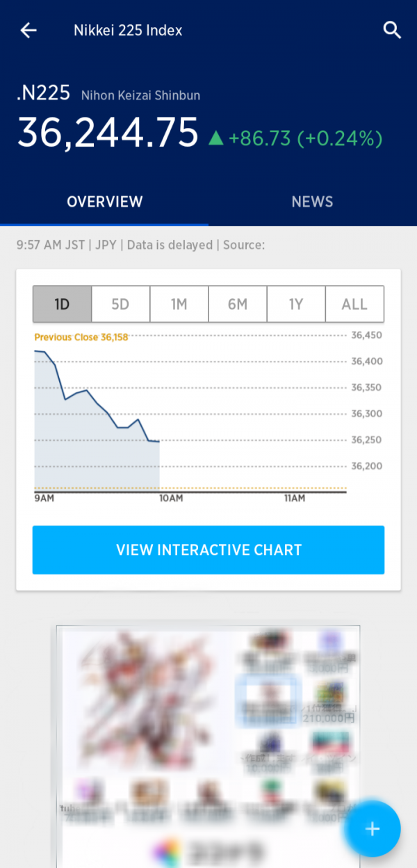Click the green up-triangle change indicator

click(x=216, y=138)
